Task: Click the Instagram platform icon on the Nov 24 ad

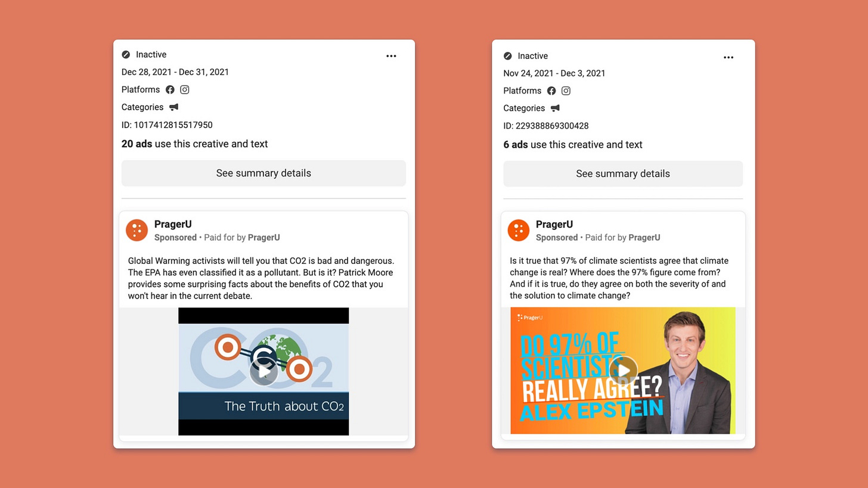Action: [x=566, y=91]
